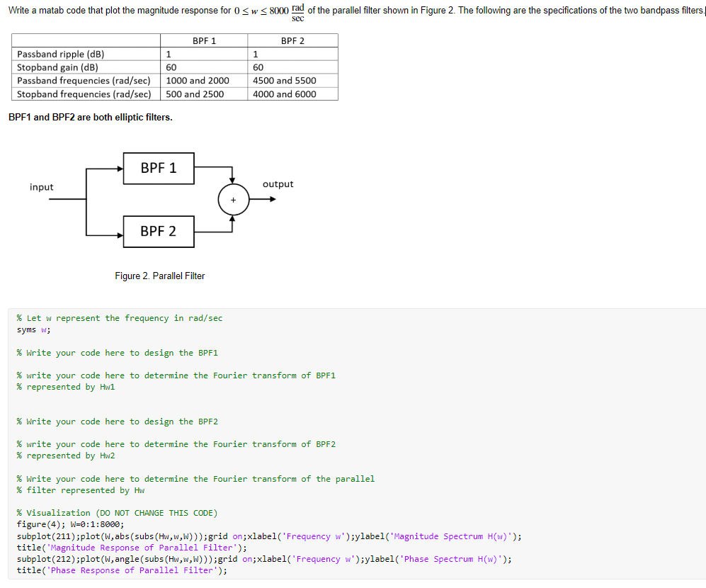Select the summation (+) node in the diagram
The height and width of the screenshot is (588, 706).
233,199
